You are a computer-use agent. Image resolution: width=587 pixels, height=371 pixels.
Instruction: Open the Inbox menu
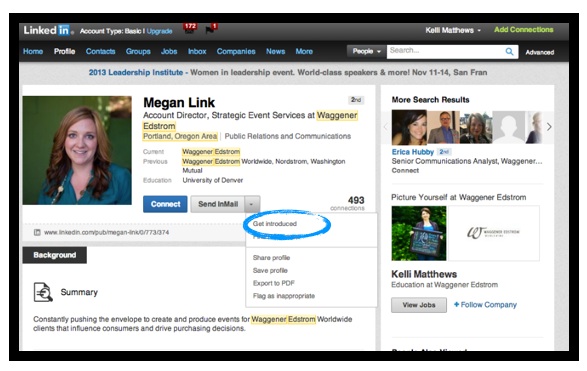click(x=197, y=51)
